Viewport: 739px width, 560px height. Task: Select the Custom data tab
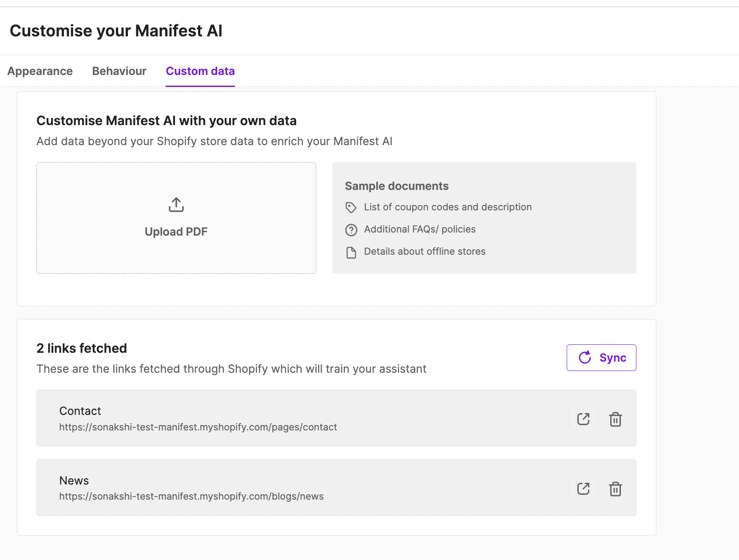pyautogui.click(x=200, y=71)
